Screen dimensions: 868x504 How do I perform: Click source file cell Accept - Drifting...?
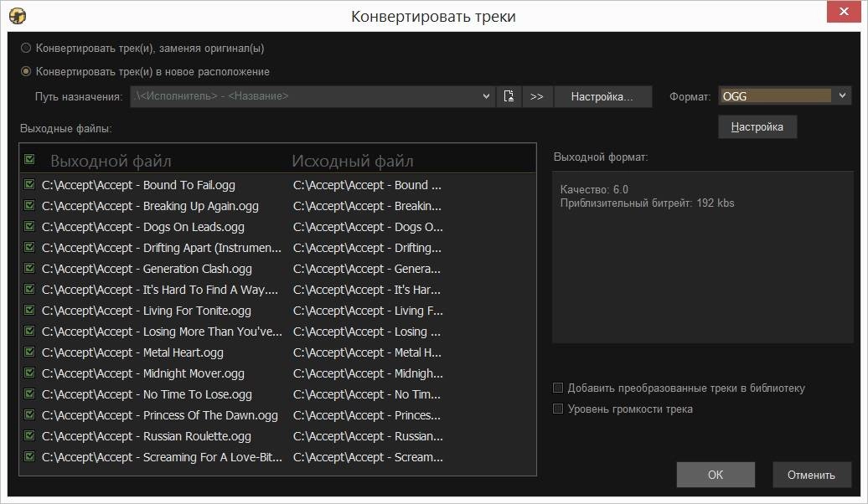coord(367,248)
